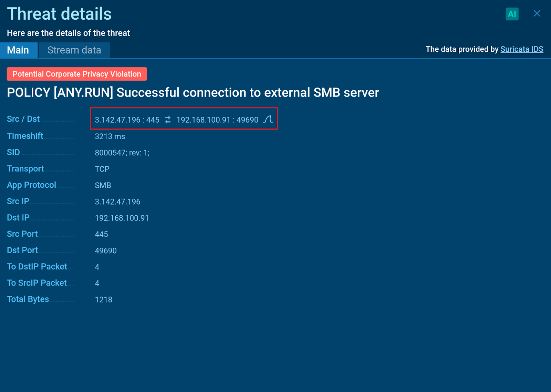Open the Suricata IDS link
This screenshot has width=551, height=392.
(521, 49)
